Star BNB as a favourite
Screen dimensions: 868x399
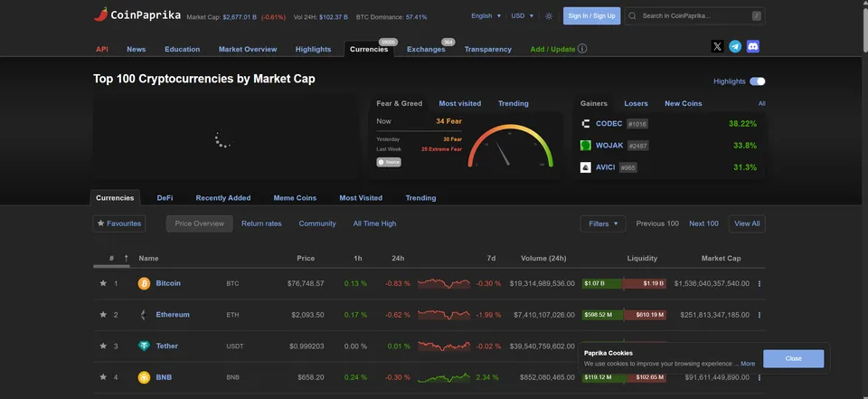103,377
